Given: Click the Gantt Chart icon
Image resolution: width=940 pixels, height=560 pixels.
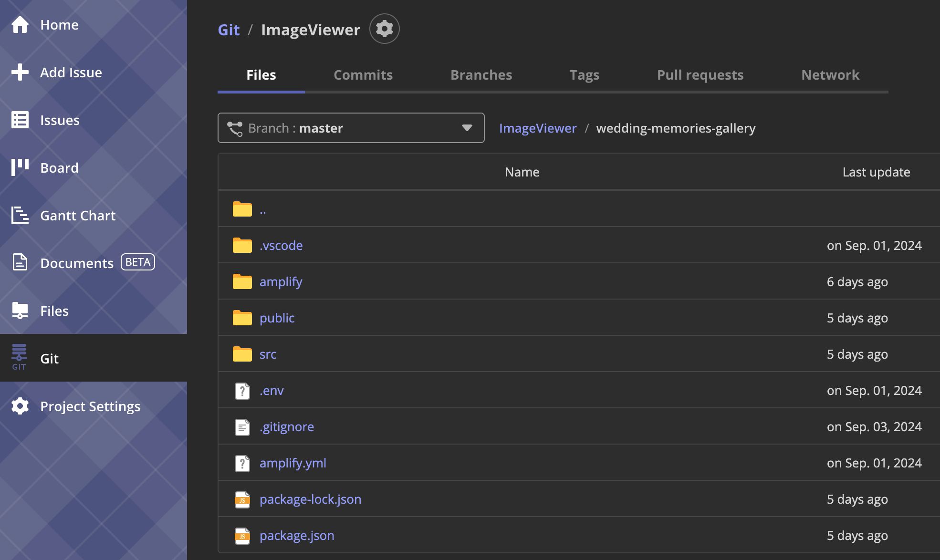Looking at the screenshot, I should (20, 215).
